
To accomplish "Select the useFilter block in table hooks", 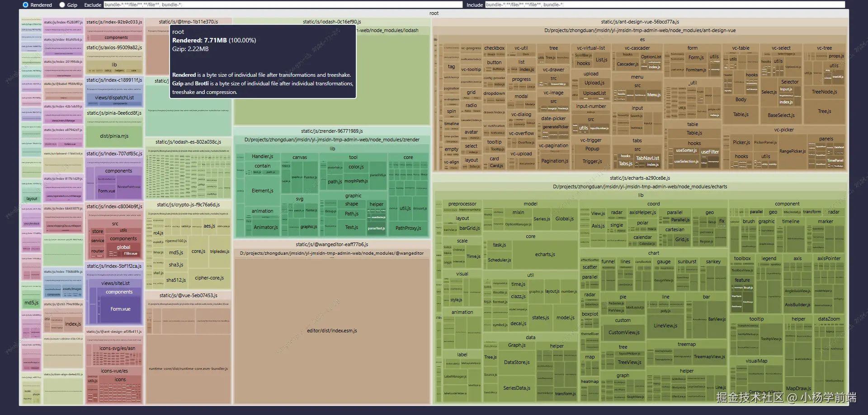I will coord(710,152).
